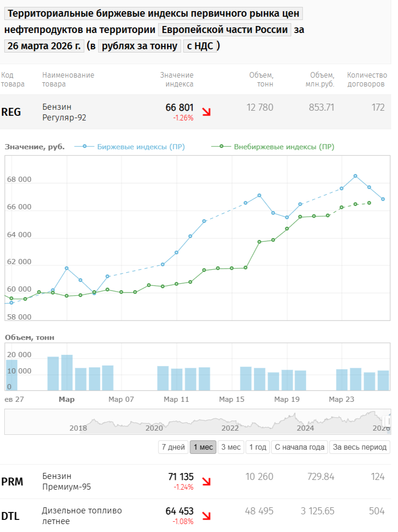Change units dropdown рублях за тонну
This screenshot has height=532, width=398.
pos(139,46)
